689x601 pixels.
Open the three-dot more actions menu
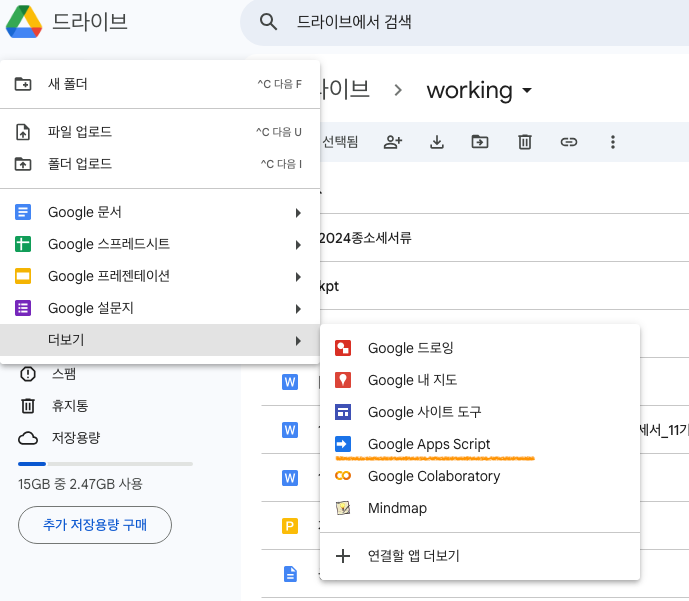[x=613, y=142]
